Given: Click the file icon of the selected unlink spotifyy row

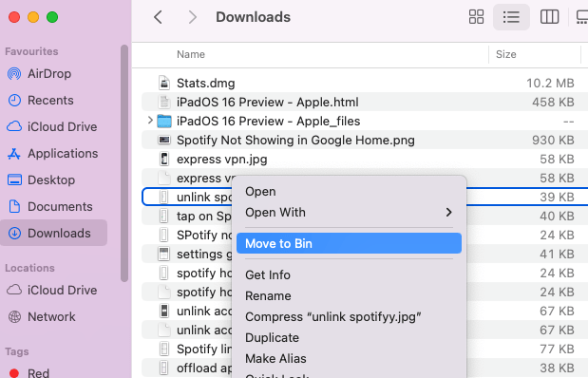Looking at the screenshot, I should coord(164,197).
